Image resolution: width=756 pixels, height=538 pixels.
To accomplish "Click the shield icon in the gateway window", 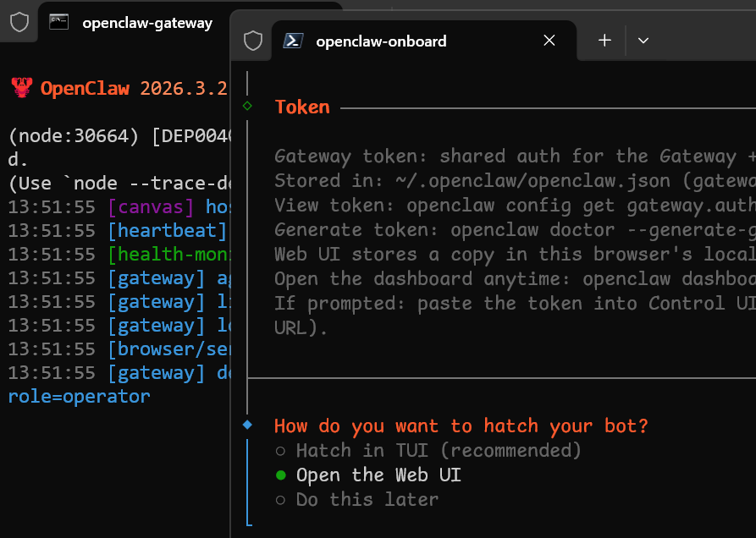I will (19, 23).
